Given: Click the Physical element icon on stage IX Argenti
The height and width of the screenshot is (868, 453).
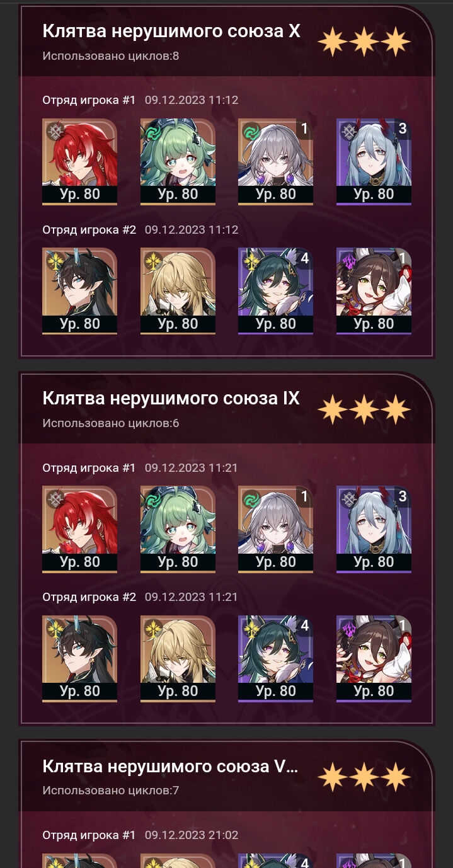Looking at the screenshot, I should [x=55, y=499].
